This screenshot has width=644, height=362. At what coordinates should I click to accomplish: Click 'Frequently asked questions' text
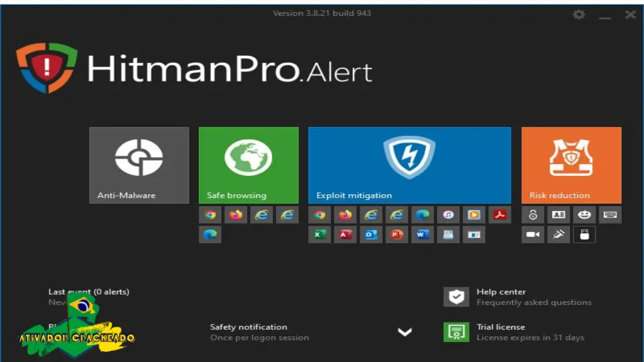coord(534,302)
